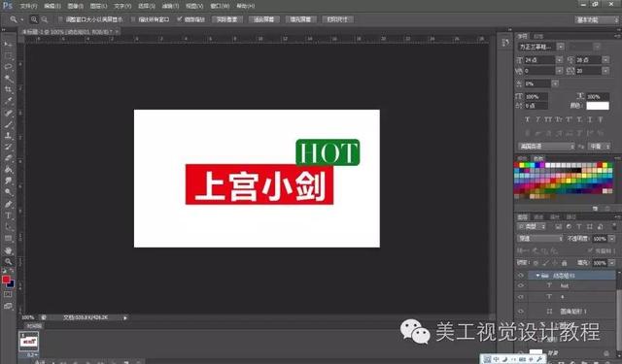This screenshot has width=622, height=364.
Task: Select the History Brush tool
Action: (x=8, y=147)
